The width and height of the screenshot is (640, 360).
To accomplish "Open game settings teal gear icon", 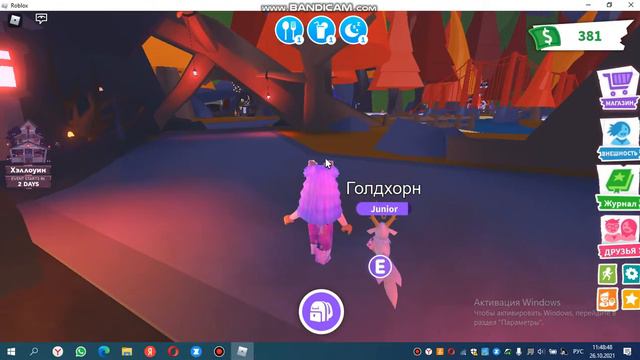I will tap(631, 273).
